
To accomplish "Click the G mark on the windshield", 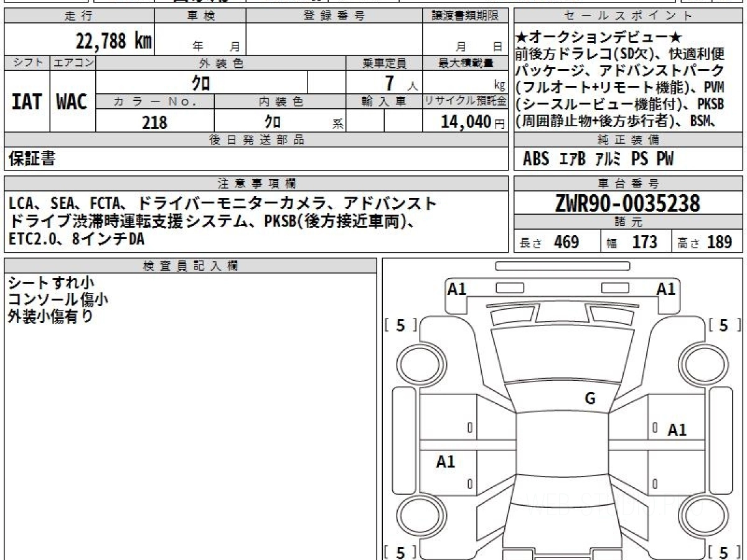I will [x=590, y=399].
